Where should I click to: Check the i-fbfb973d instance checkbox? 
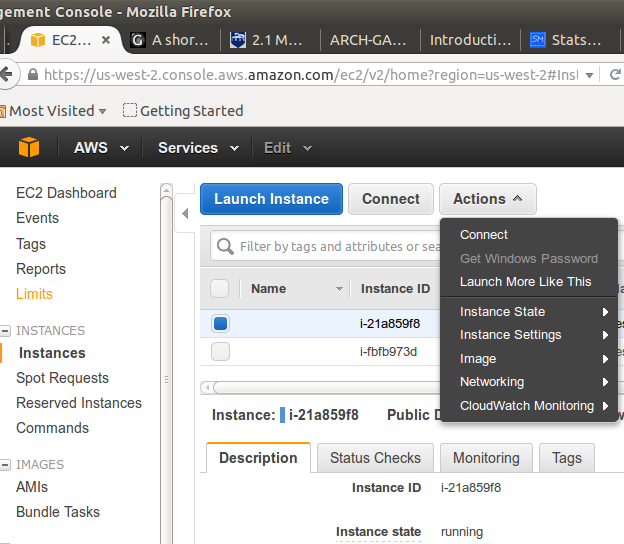coord(220,351)
